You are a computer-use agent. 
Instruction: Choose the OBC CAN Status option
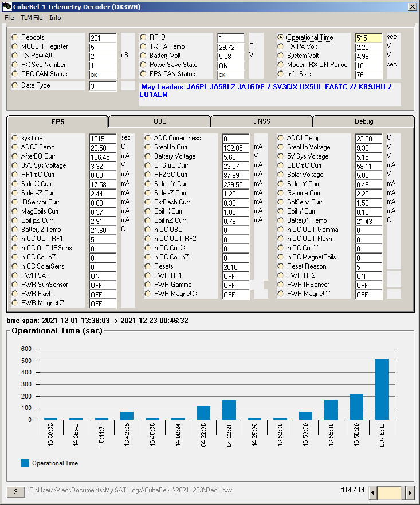(x=15, y=74)
